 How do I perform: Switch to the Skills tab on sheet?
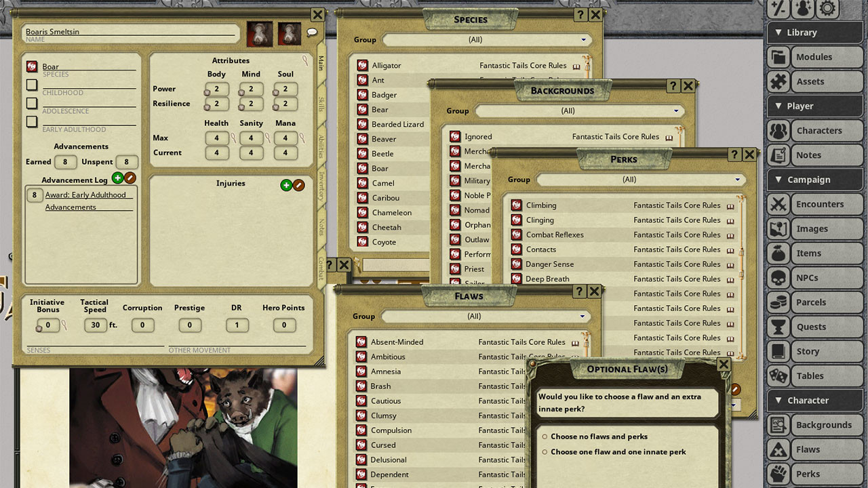coord(321,104)
